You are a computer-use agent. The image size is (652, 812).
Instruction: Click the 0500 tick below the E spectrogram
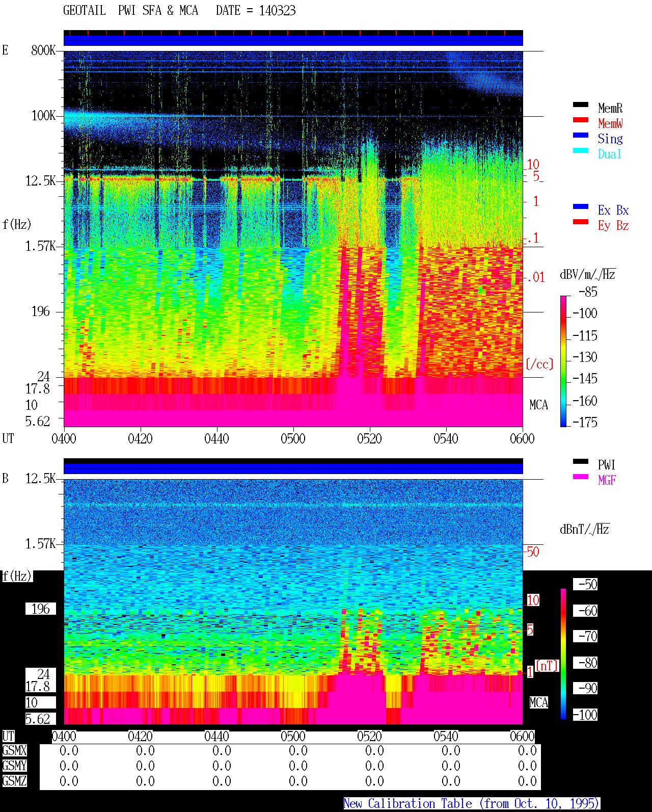coord(293,439)
